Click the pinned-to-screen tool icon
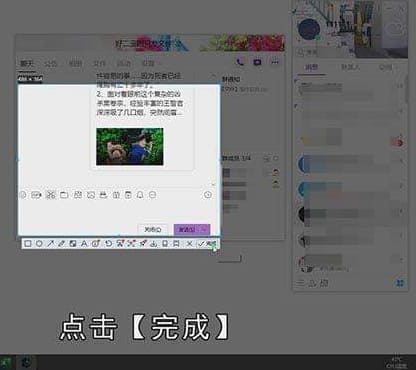The image size is (416, 370). 142,244
